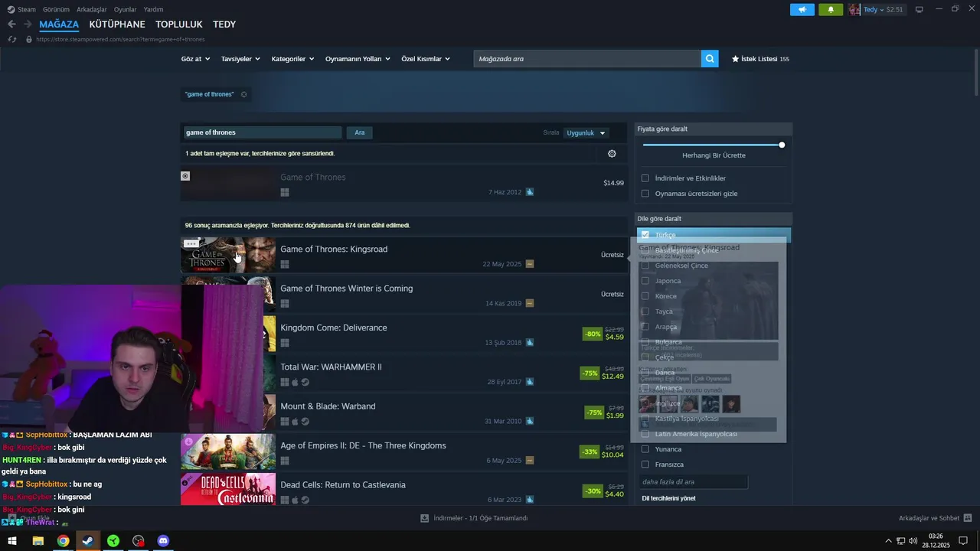Open Discord from the taskbar
980x551 pixels.
[163, 541]
